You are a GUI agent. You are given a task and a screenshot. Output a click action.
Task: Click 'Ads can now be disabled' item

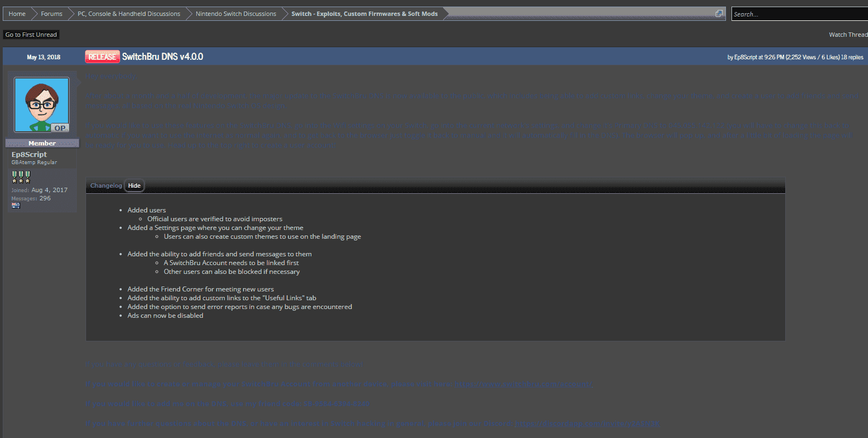(x=165, y=316)
